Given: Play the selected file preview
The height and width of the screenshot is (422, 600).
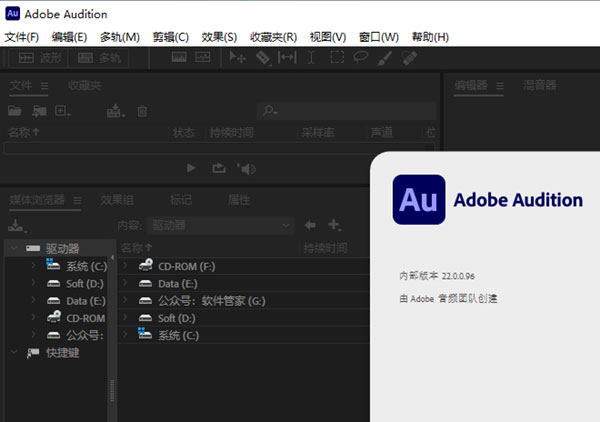Looking at the screenshot, I should pos(191,168).
